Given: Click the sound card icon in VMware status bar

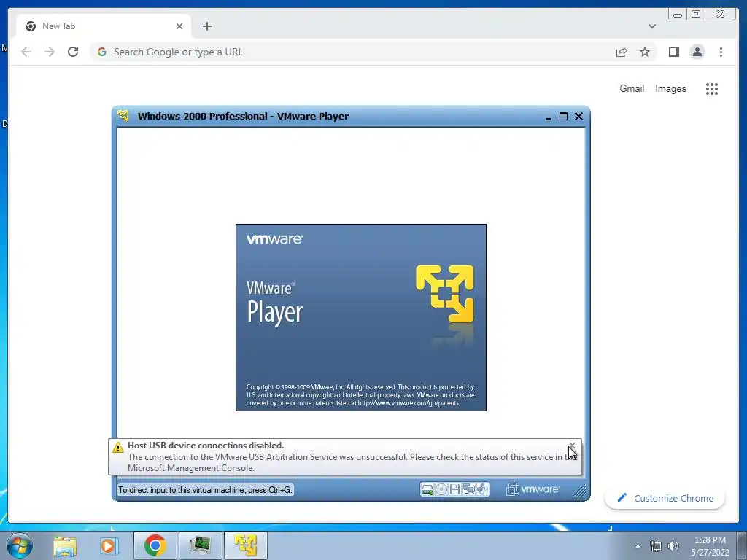Looking at the screenshot, I should [x=483, y=489].
